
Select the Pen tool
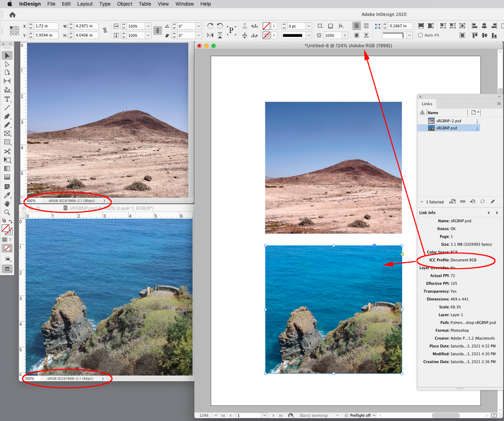[x=7, y=116]
